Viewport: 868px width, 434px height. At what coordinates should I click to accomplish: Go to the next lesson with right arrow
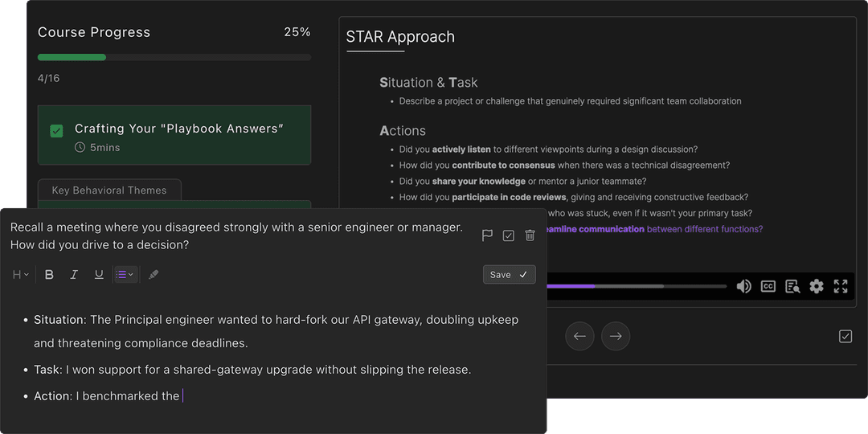616,337
